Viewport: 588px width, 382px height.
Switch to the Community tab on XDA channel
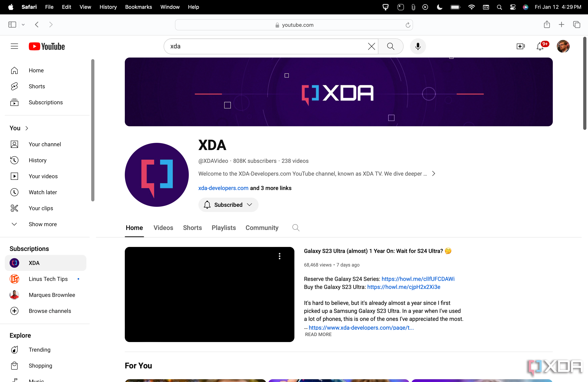pyautogui.click(x=262, y=228)
